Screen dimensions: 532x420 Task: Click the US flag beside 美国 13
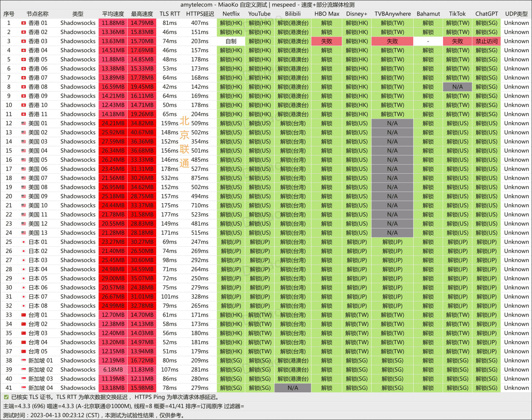[x=24, y=233]
